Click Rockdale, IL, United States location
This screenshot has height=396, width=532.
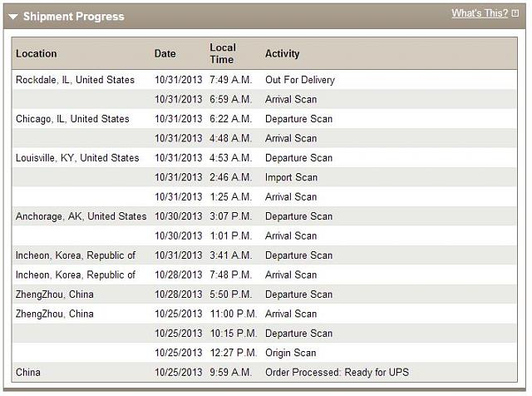coord(75,80)
